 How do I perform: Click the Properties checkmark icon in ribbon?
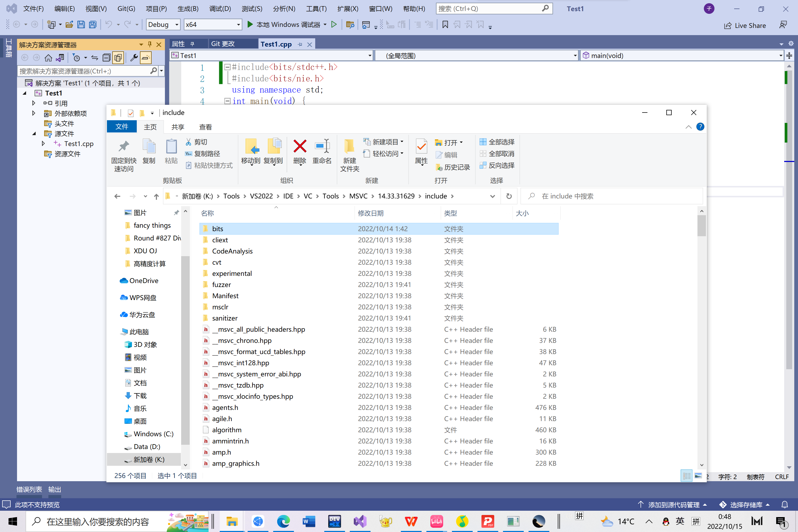coord(421,147)
